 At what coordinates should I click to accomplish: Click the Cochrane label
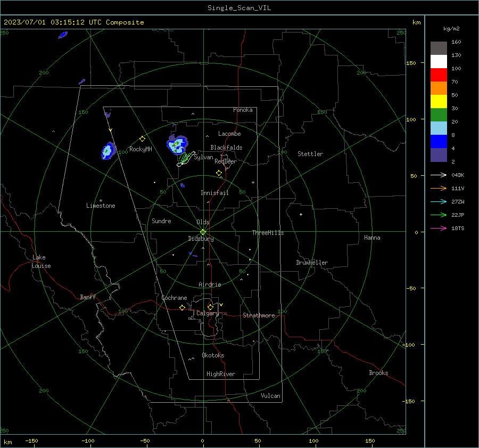[x=174, y=298]
